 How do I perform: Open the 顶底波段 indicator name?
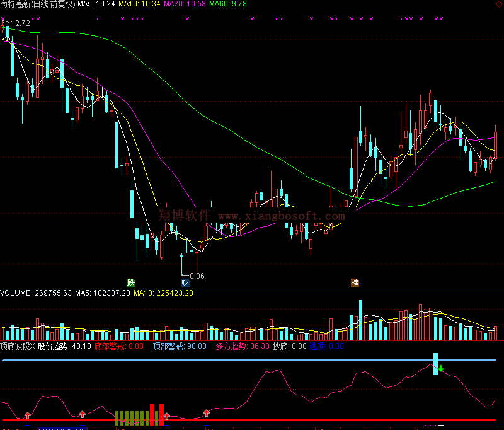[14, 346]
